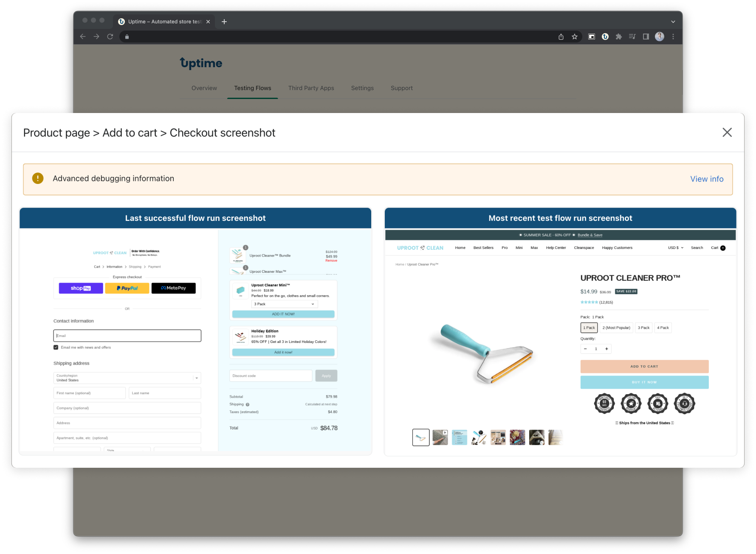Select the 2 (Most Popular) pack option

pos(616,328)
